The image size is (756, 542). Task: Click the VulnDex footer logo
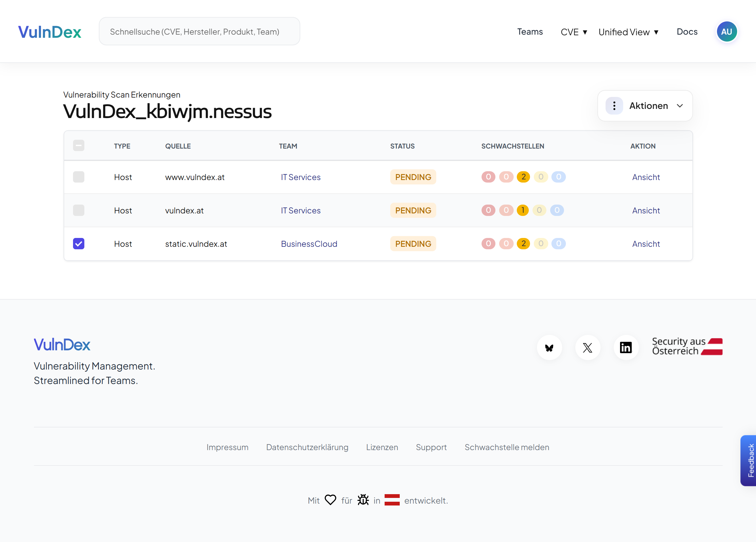point(62,345)
